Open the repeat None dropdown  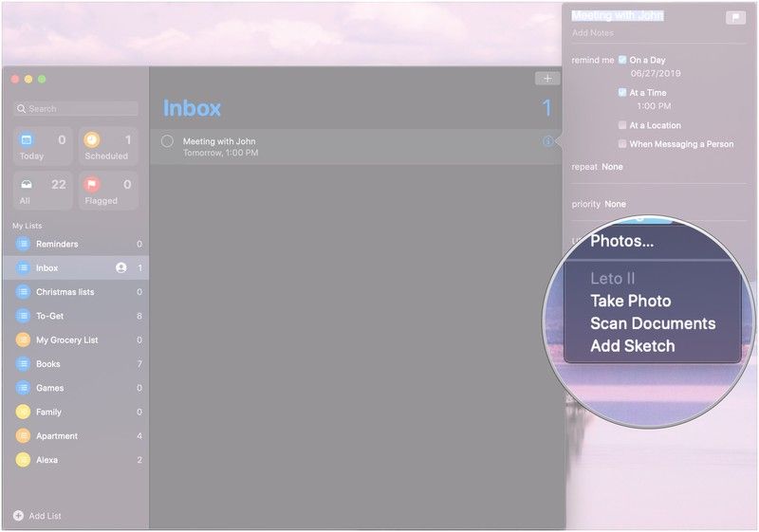[612, 167]
